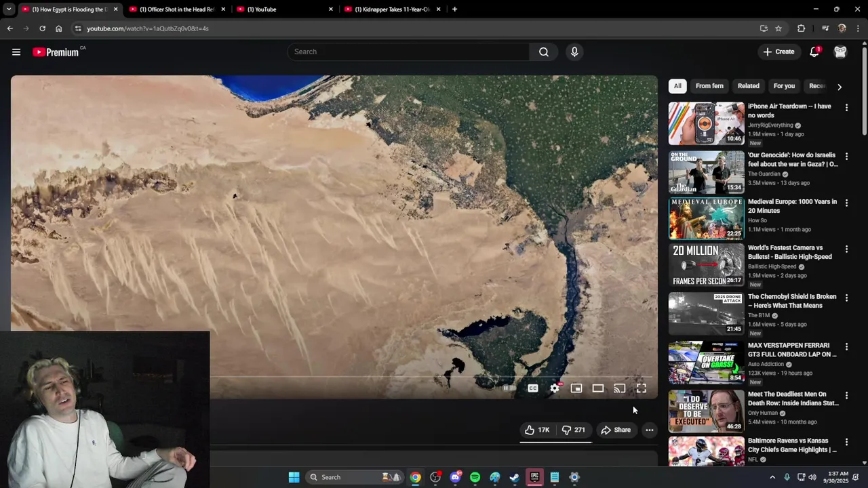The height and width of the screenshot is (488, 868).
Task: Switch to theater mode
Action: coord(598,388)
